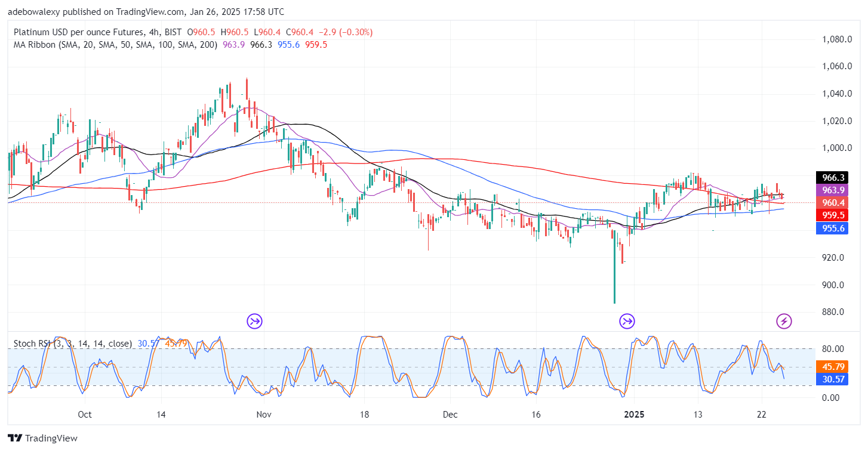Image resolution: width=868 pixels, height=451 pixels.
Task: Click the Oct date label on time axis
Action: pos(84,415)
